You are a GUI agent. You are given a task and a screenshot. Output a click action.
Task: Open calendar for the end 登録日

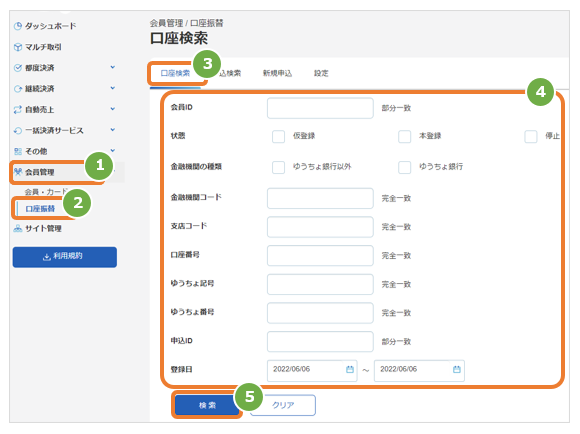point(457,369)
